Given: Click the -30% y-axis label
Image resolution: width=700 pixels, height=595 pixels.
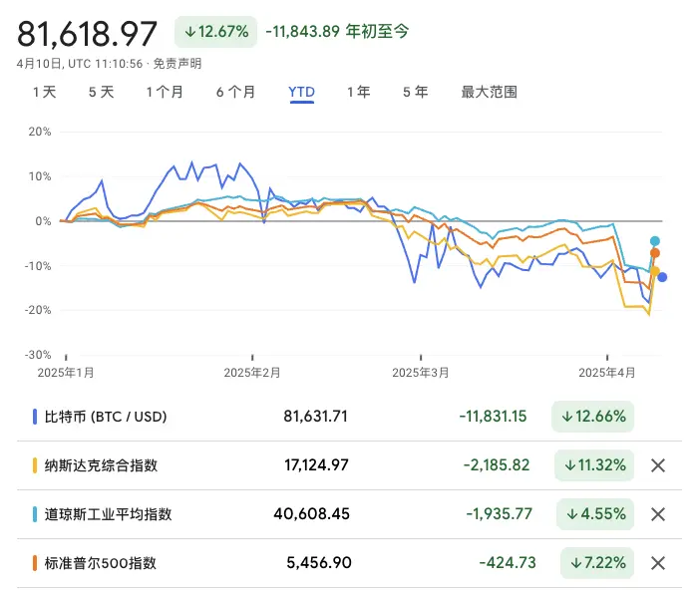Looking at the screenshot, I should pyautogui.click(x=38, y=355).
